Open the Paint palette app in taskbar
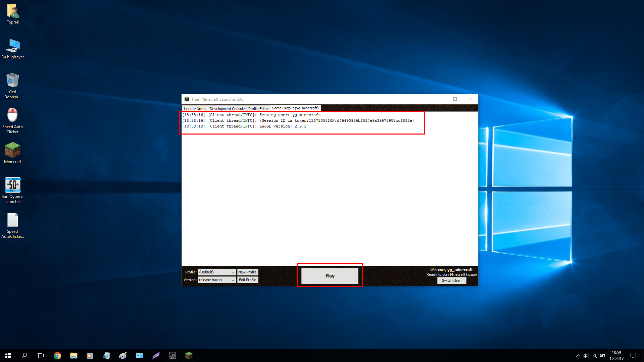644x362 pixels. 123,356
